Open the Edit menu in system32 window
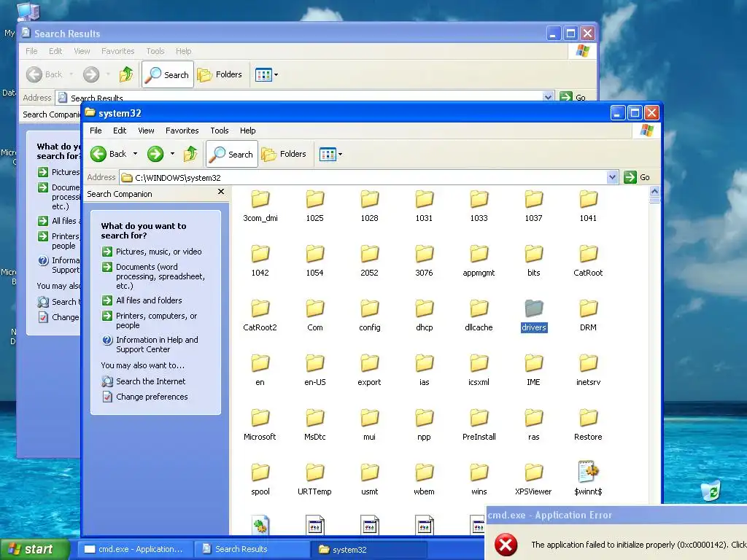747x560 pixels. coord(120,131)
